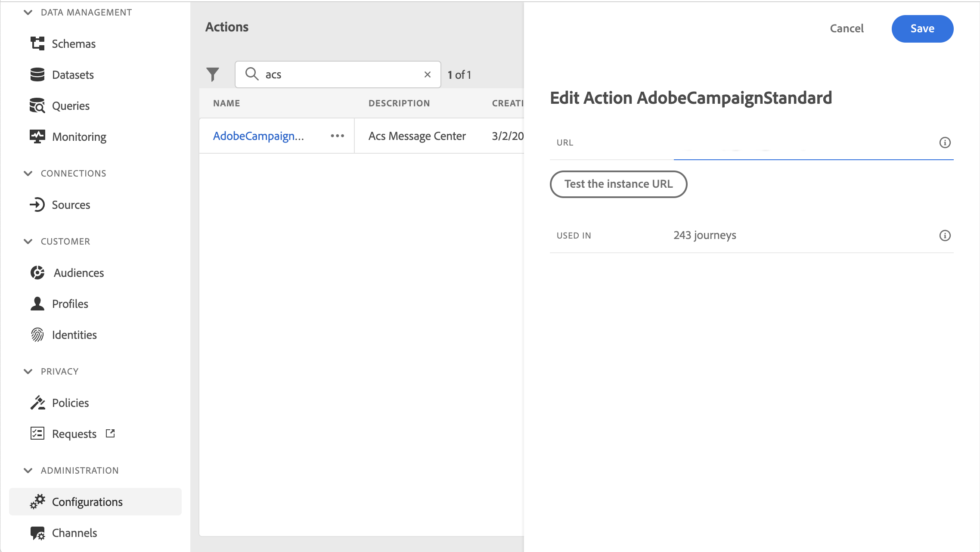Screen dimensions: 980x552
Task: Cancel editing the action
Action: click(x=847, y=29)
